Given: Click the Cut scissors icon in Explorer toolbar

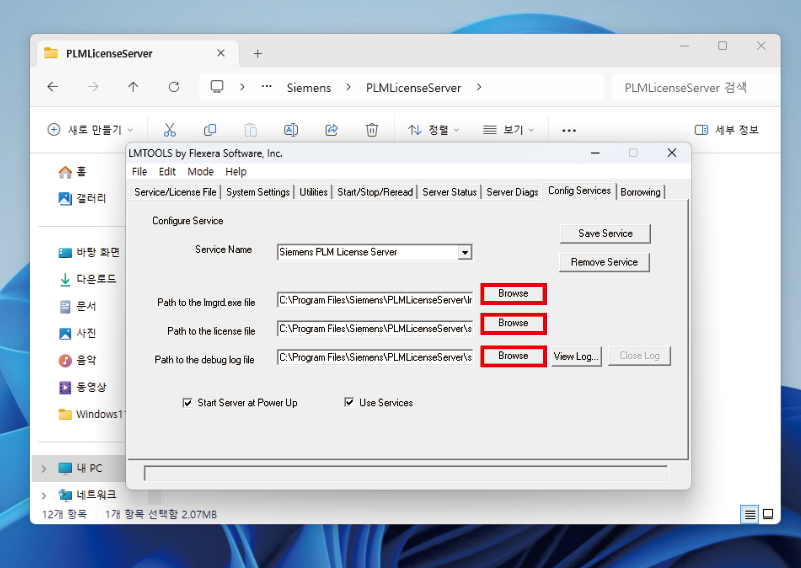Looking at the screenshot, I should [x=170, y=130].
